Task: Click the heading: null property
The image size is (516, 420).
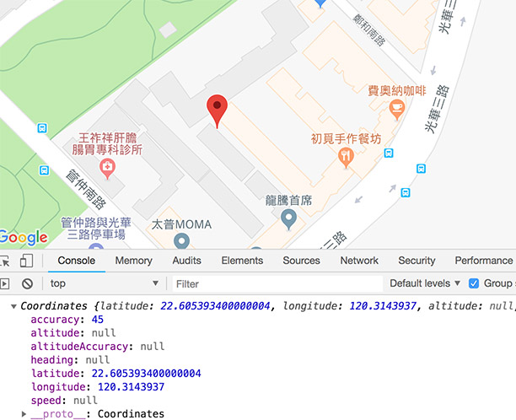Action: (70, 360)
